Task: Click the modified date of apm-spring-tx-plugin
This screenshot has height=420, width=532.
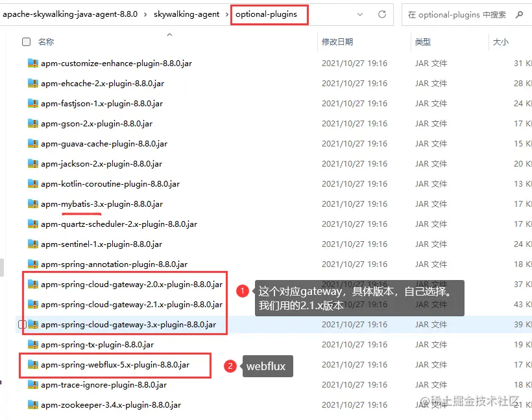Action: 354,345
